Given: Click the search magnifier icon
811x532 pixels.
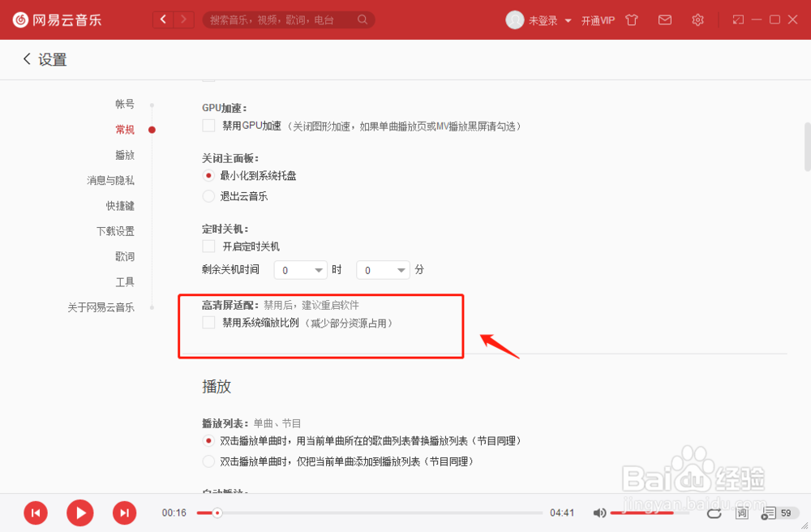Looking at the screenshot, I should (363, 19).
